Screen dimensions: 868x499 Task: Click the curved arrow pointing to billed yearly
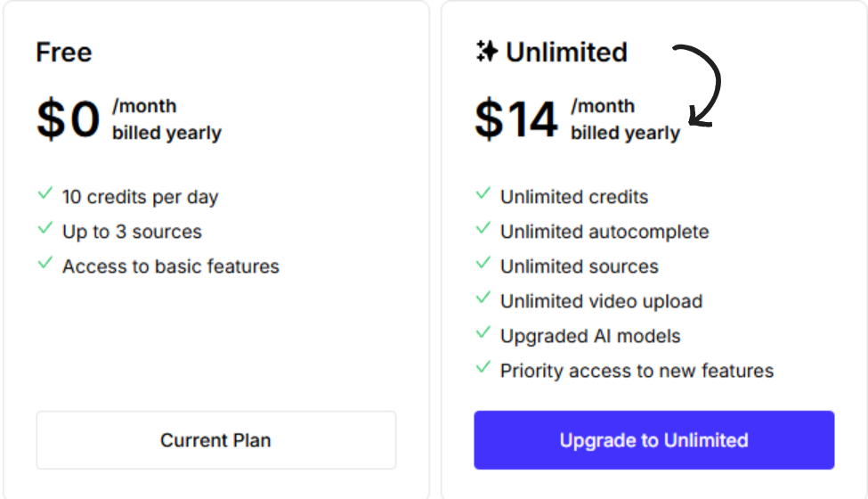tap(702, 86)
